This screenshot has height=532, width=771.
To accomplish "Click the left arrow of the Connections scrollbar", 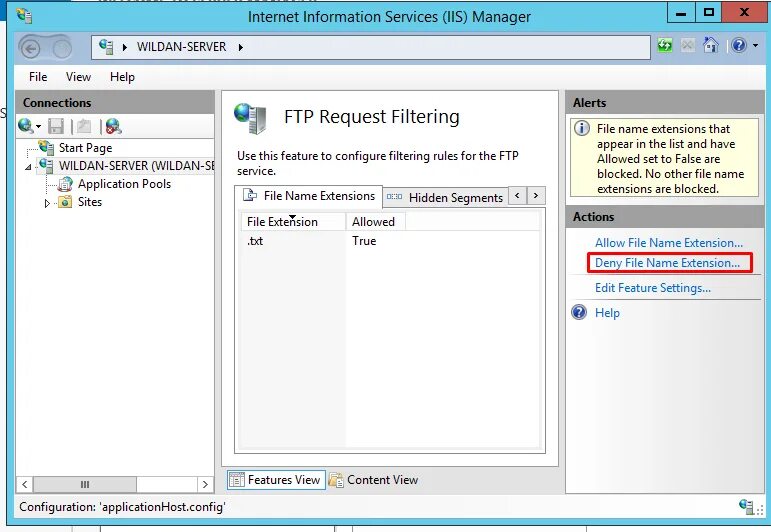I will pos(25,484).
